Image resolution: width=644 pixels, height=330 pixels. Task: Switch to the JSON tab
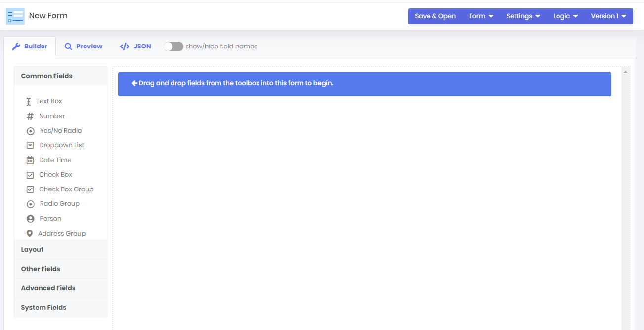coord(135,47)
